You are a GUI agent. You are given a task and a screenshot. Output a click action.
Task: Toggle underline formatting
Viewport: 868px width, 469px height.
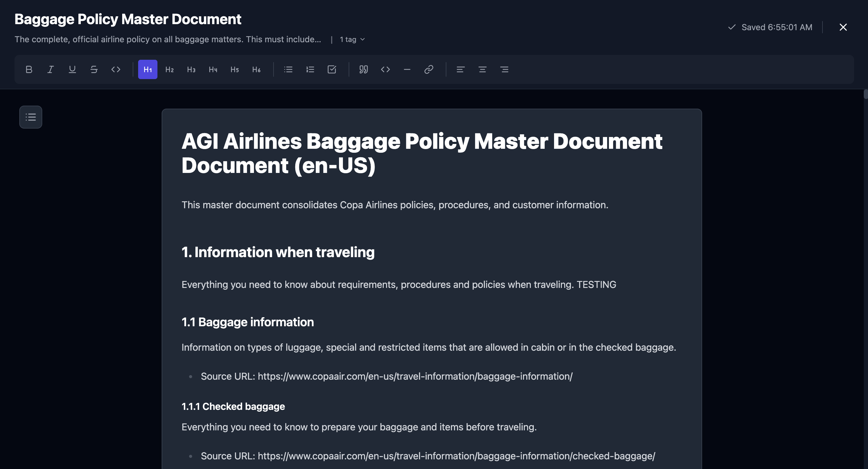pos(72,69)
